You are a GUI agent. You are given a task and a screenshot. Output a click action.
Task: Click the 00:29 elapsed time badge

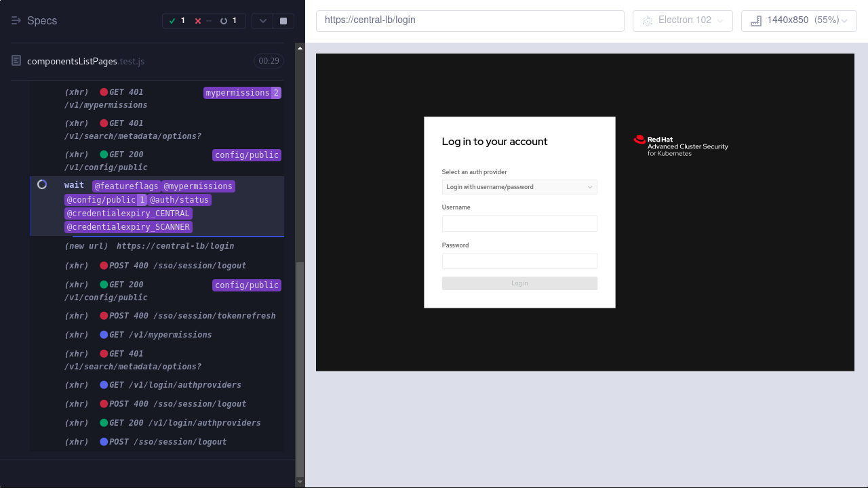[269, 61]
